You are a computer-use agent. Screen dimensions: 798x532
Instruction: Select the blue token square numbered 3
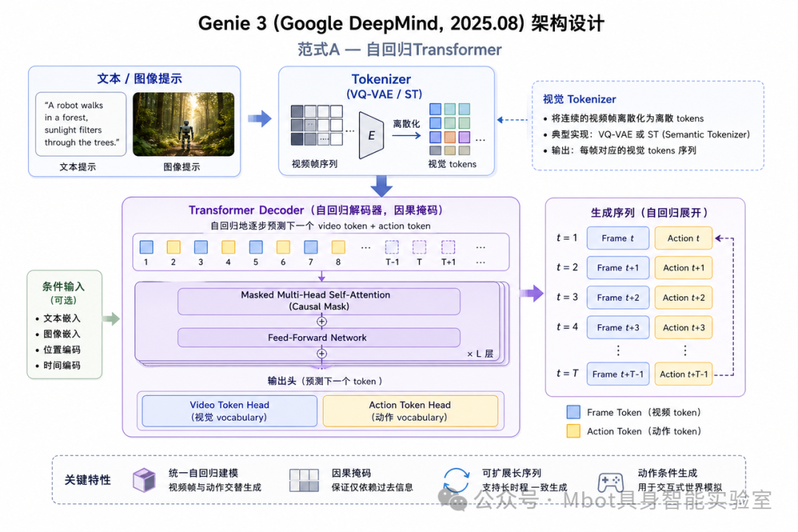point(201,247)
